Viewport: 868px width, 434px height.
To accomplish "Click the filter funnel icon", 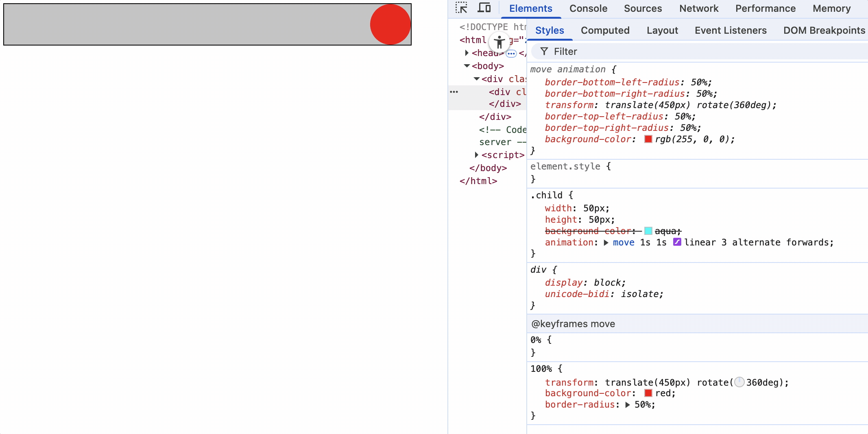I will coord(544,51).
